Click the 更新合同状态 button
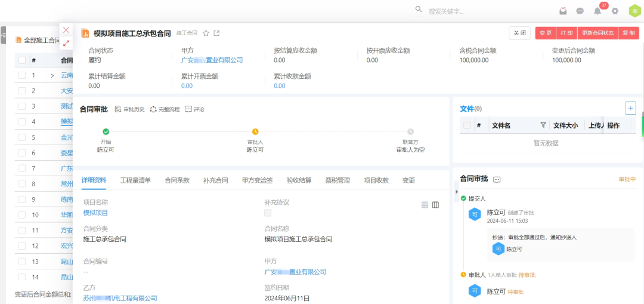This screenshot has height=304, width=644. coord(597,33)
